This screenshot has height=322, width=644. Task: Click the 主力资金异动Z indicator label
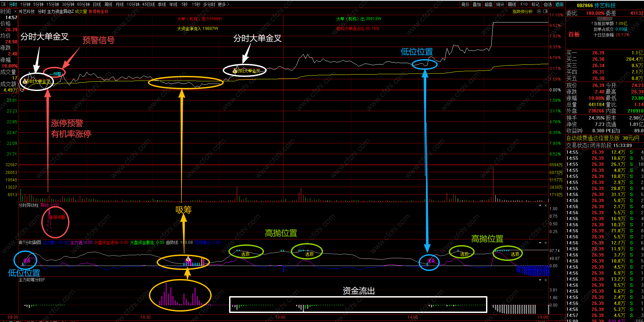[x=60, y=11]
